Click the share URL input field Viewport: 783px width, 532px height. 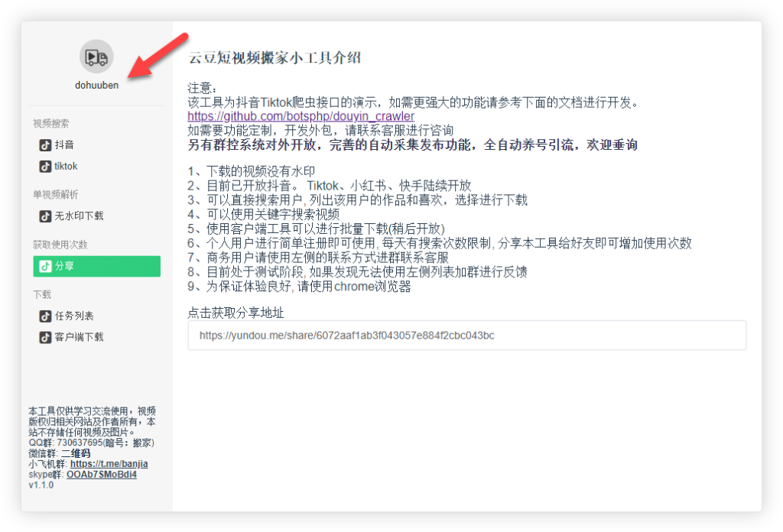pyautogui.click(x=467, y=336)
